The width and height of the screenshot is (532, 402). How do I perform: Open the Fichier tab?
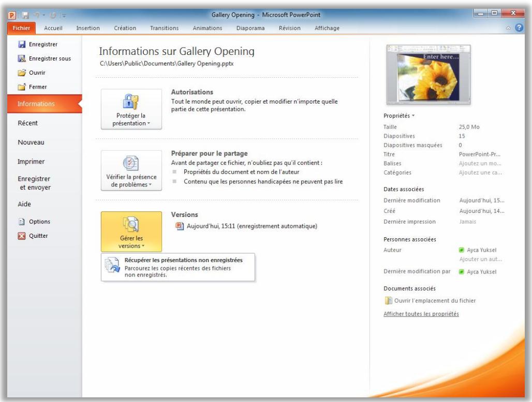tap(21, 28)
